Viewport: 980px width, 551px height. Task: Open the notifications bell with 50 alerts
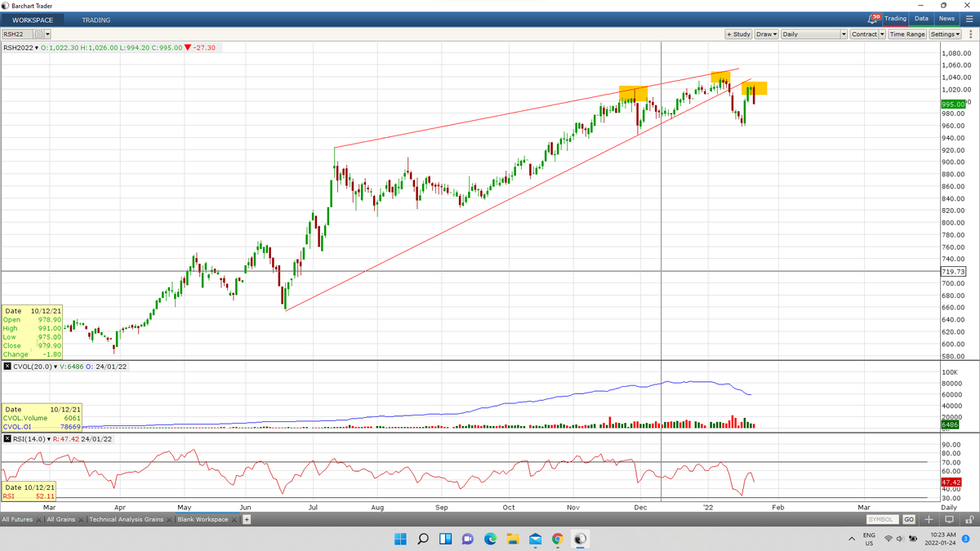(874, 19)
